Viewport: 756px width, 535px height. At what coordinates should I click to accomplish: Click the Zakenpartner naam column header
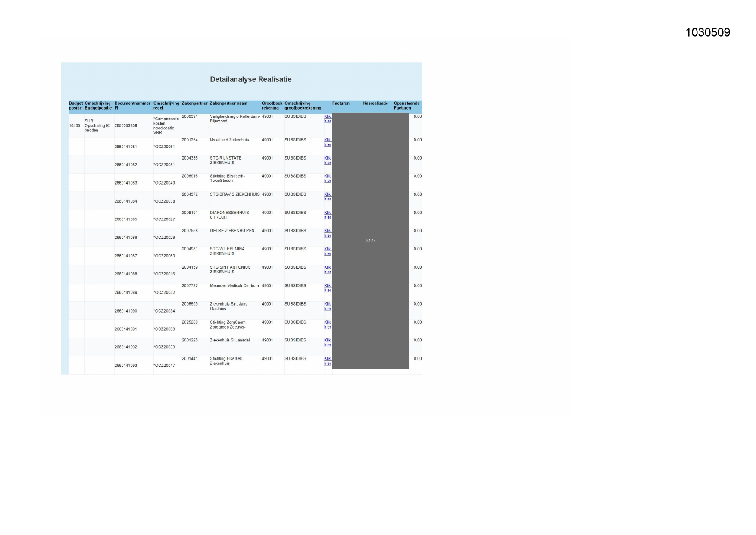coord(228,103)
